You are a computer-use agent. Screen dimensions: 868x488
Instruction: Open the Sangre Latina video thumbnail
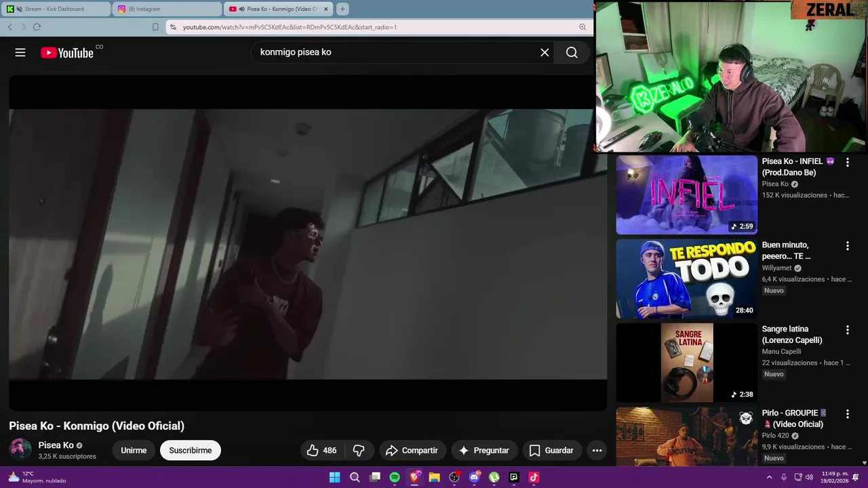(686, 363)
